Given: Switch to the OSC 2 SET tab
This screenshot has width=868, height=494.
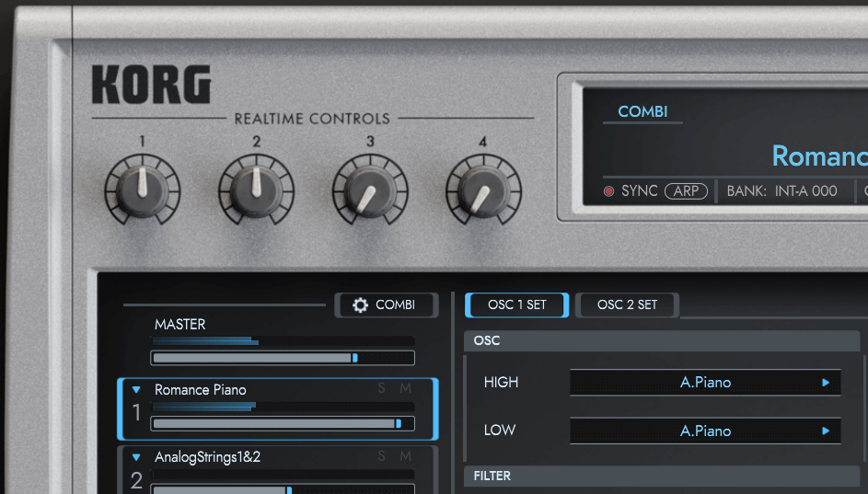Looking at the screenshot, I should 627,304.
